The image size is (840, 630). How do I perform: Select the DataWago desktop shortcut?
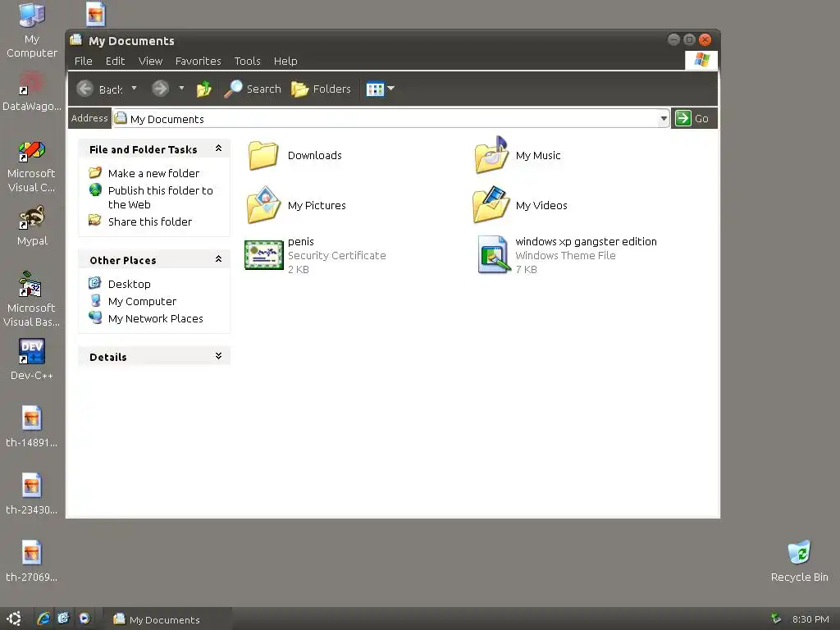coord(31,83)
